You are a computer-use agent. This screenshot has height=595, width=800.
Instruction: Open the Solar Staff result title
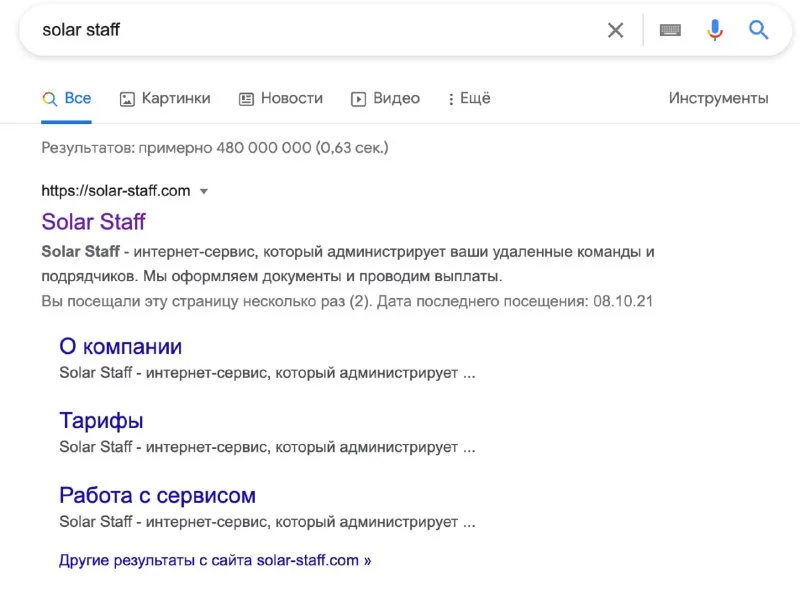(93, 221)
